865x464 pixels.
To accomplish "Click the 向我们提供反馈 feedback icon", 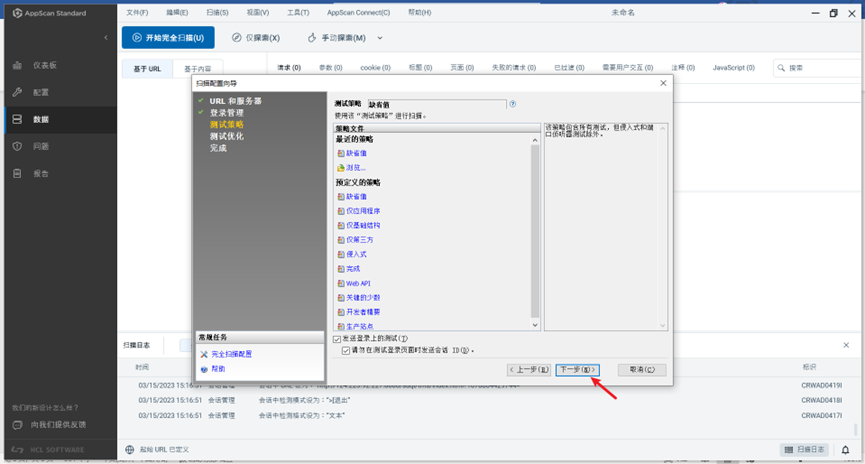I will pyautogui.click(x=17, y=425).
